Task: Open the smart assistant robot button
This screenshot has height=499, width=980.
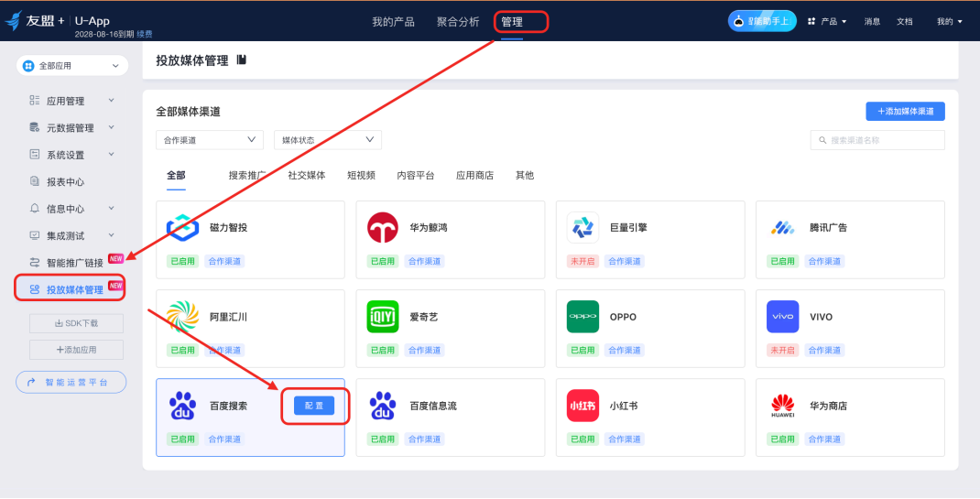Action: [x=762, y=21]
